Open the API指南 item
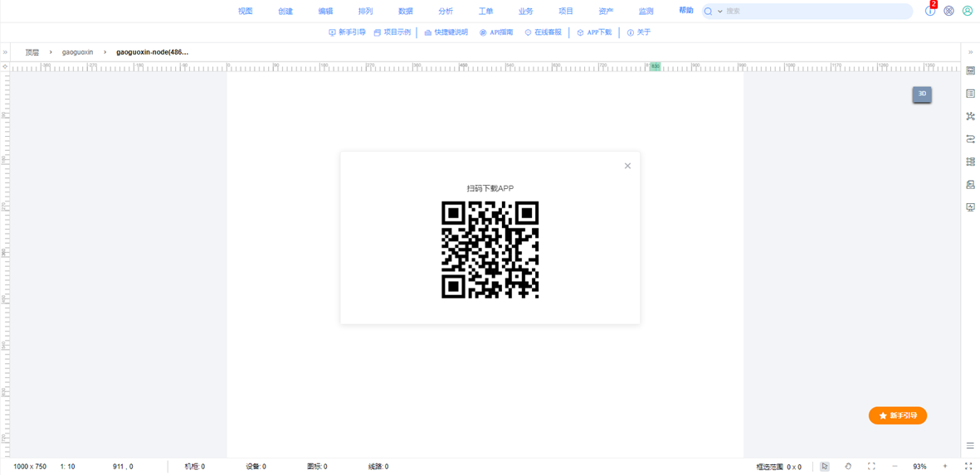 coord(496,32)
